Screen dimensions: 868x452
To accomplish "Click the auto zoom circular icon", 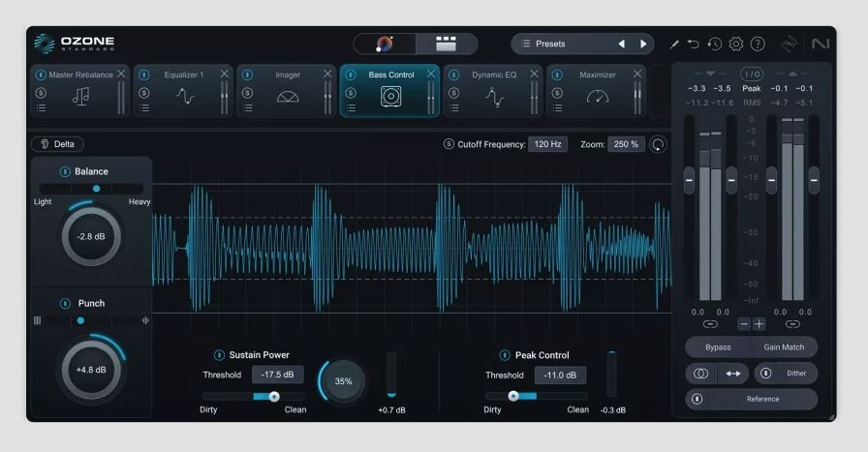I will (x=658, y=144).
